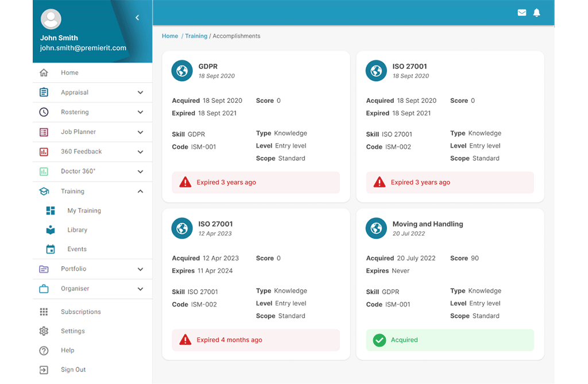Open the Moving and Handling card title

428,224
